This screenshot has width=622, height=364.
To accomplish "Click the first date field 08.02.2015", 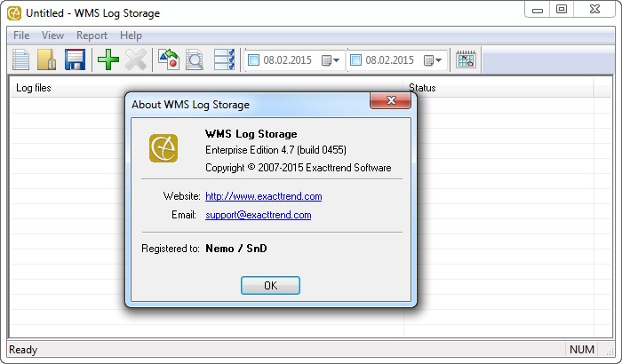I will coord(288,60).
